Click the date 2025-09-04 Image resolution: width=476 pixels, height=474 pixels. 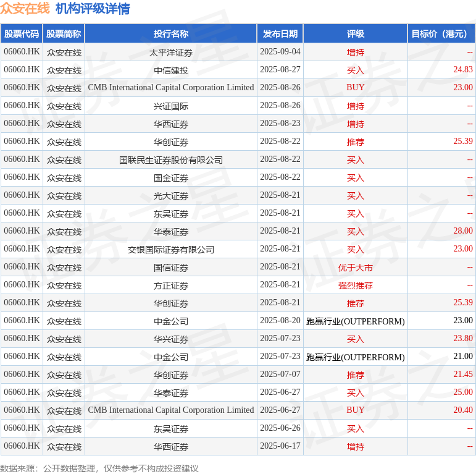280,52
